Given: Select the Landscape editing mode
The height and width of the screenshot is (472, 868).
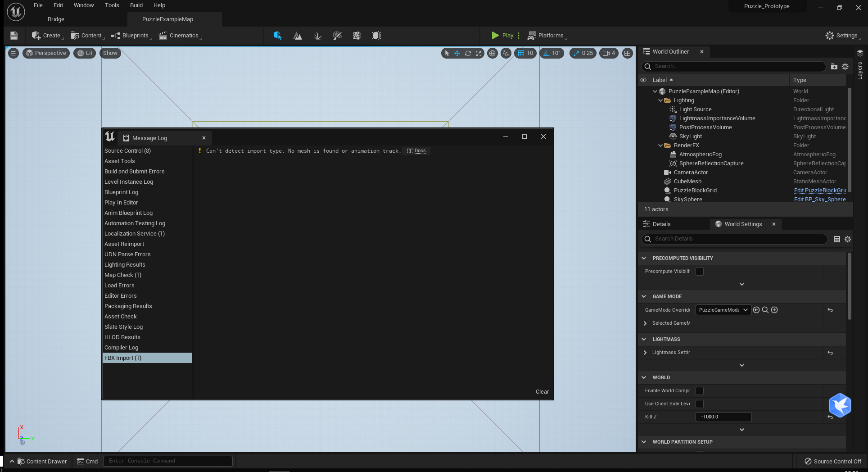Looking at the screenshot, I should pos(298,36).
